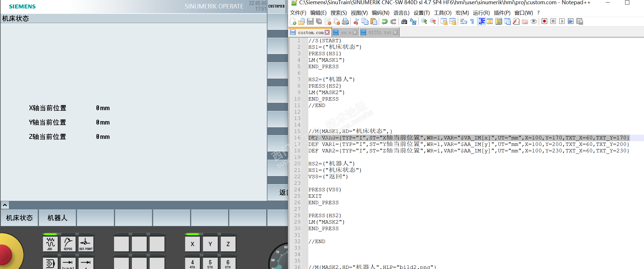Print the document with the printer icon

coord(345,22)
